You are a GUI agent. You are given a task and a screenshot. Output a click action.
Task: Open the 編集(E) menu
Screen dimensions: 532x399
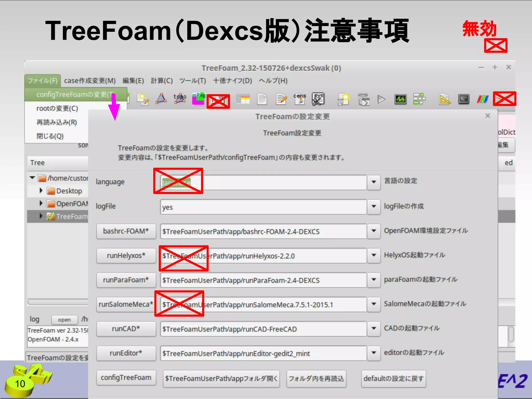[x=133, y=81]
